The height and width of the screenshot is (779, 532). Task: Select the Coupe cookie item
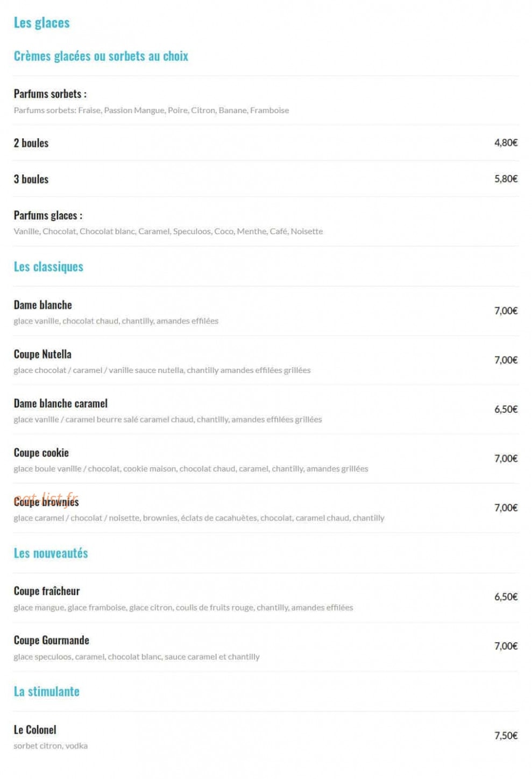(41, 453)
